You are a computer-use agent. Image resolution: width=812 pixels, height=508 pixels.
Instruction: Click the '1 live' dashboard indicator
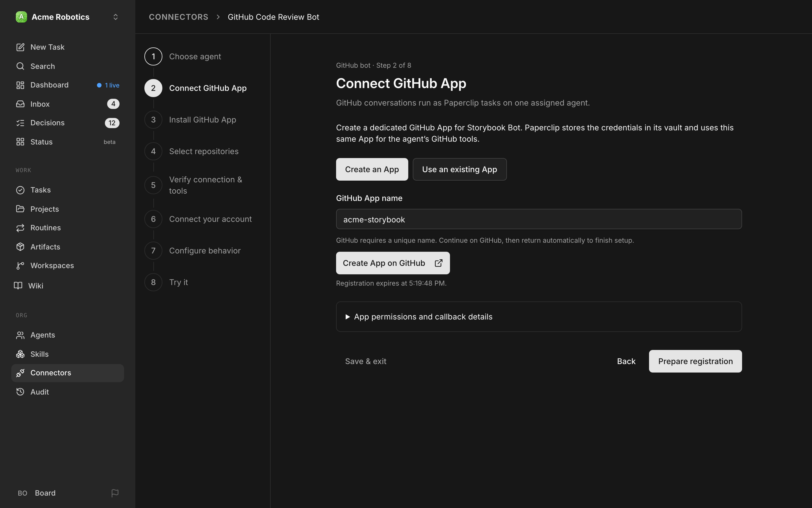[108, 85]
